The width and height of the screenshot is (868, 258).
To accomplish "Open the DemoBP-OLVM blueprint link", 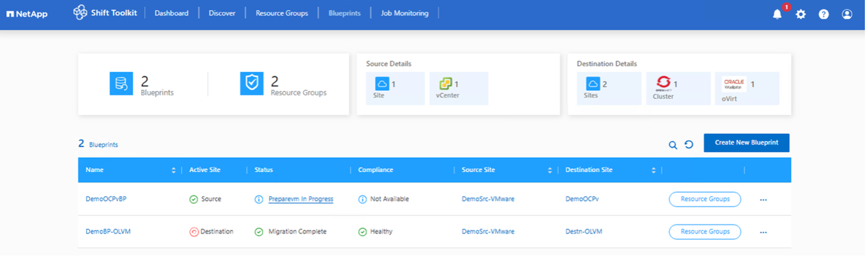I will pos(109,232).
